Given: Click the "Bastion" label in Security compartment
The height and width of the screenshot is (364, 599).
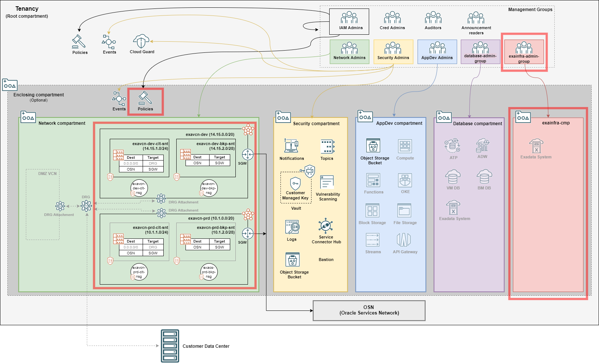Looking at the screenshot, I should click(326, 260).
